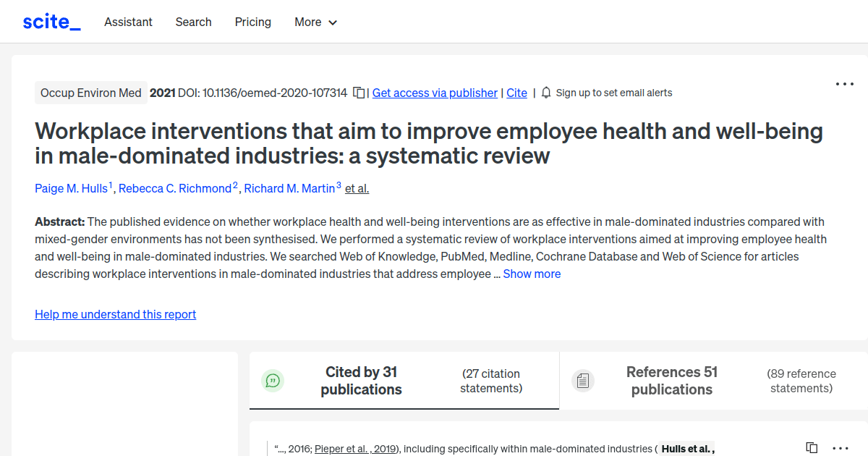The width and height of the screenshot is (868, 456).
Task: Open the Search page
Action: coord(193,22)
